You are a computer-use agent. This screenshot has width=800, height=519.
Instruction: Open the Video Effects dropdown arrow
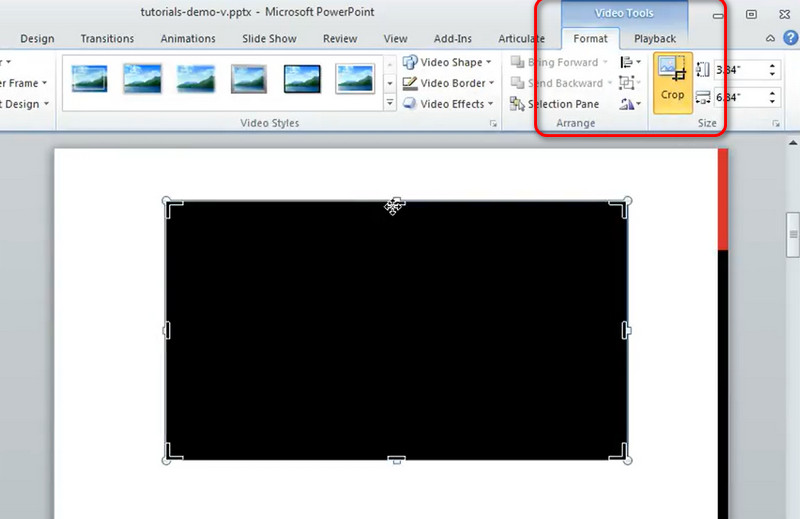point(490,104)
